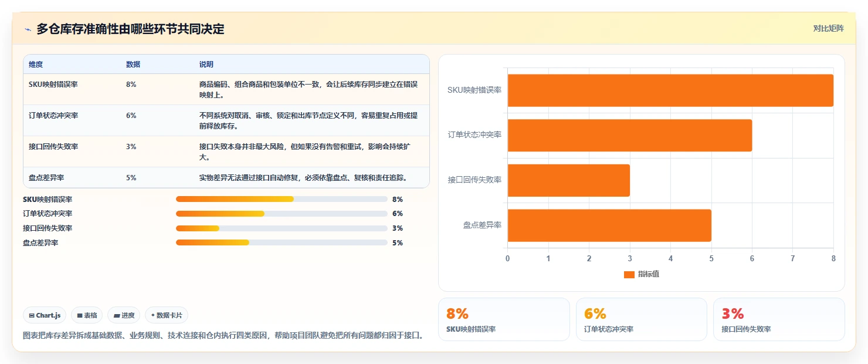Click the title 多仓库存准确性由哪些环节共同决定

(x=130, y=29)
